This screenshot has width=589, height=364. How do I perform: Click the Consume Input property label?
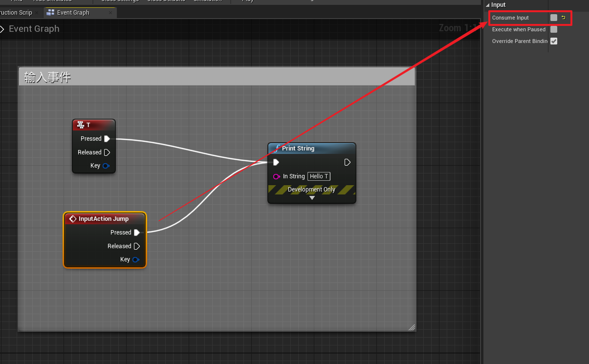click(510, 18)
